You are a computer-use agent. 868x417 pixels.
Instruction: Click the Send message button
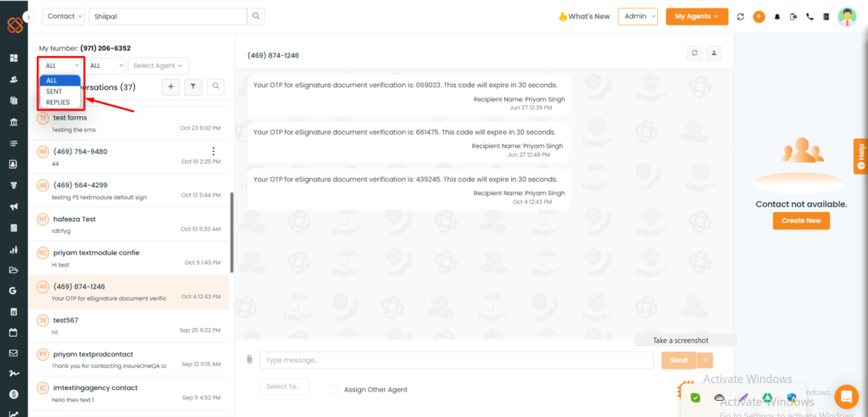click(679, 360)
